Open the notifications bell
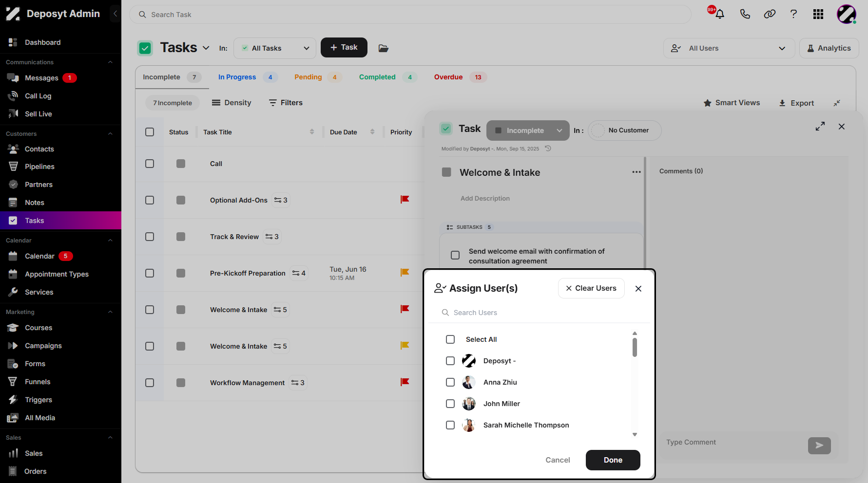 pos(719,14)
